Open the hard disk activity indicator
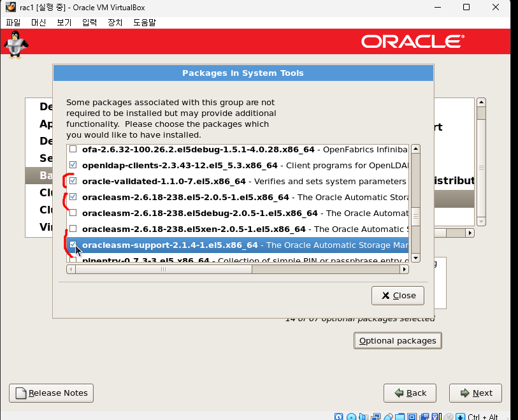 338,417
